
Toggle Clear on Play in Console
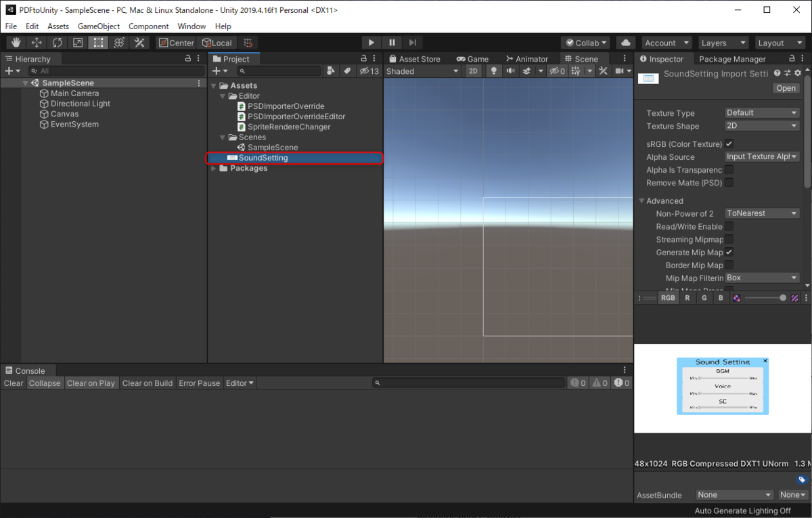[x=91, y=383]
